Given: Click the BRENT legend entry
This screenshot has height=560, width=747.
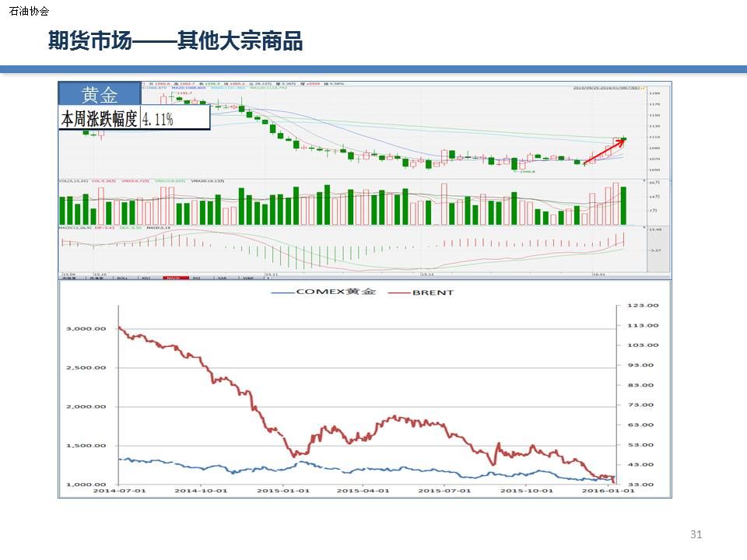Looking at the screenshot, I should [421, 292].
